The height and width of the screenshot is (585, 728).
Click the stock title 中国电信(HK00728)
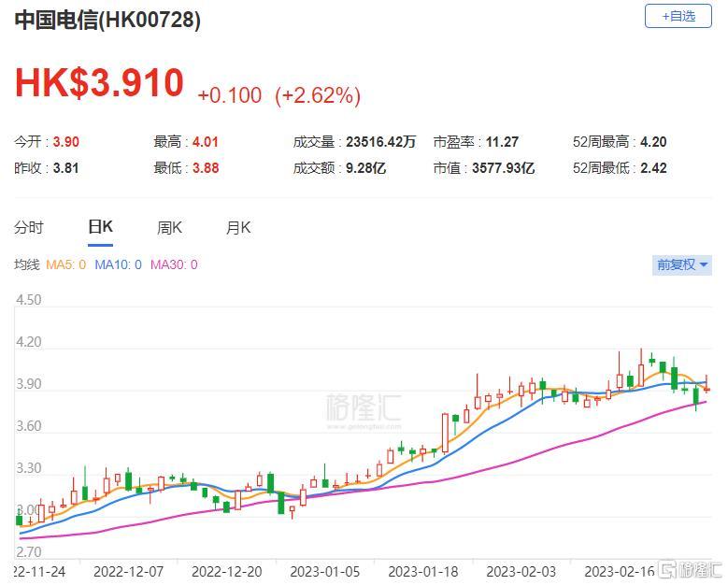107,20
